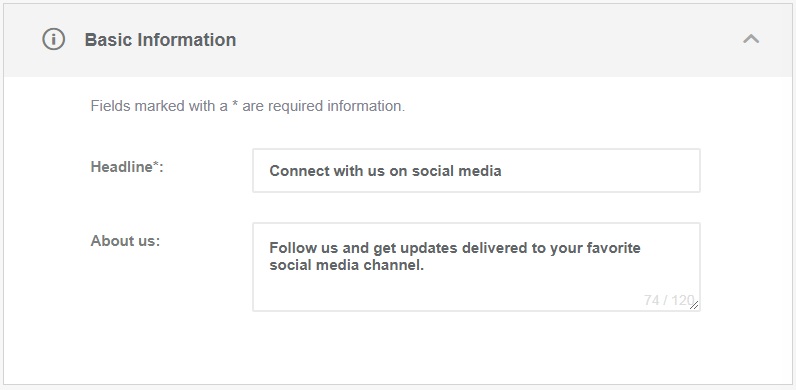The height and width of the screenshot is (390, 796).
Task: Click the 74 / 120 character counter
Action: (x=668, y=300)
